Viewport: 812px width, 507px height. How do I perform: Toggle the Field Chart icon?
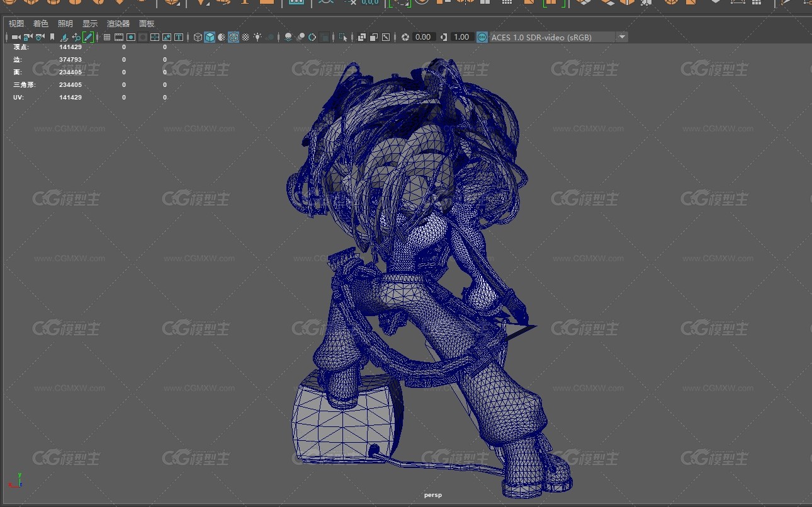(x=155, y=37)
